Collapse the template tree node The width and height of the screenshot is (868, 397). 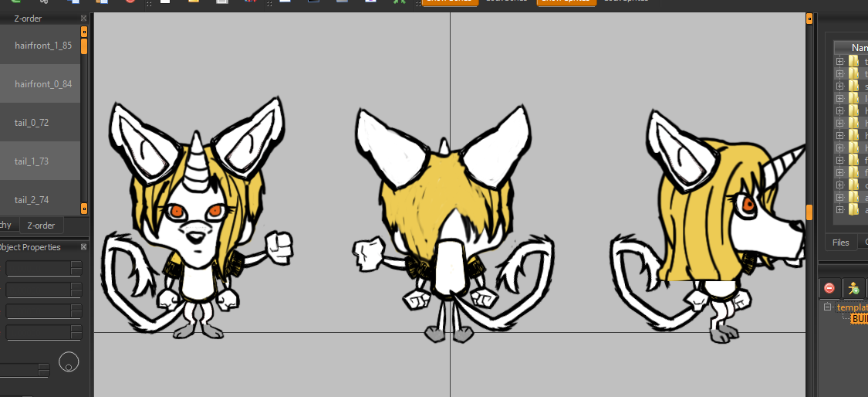click(x=828, y=307)
